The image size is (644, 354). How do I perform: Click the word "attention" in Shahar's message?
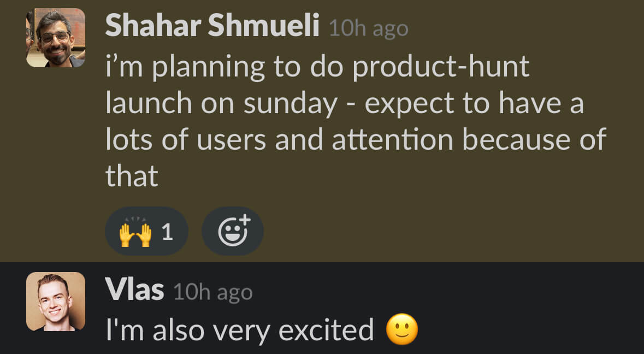[393, 139]
